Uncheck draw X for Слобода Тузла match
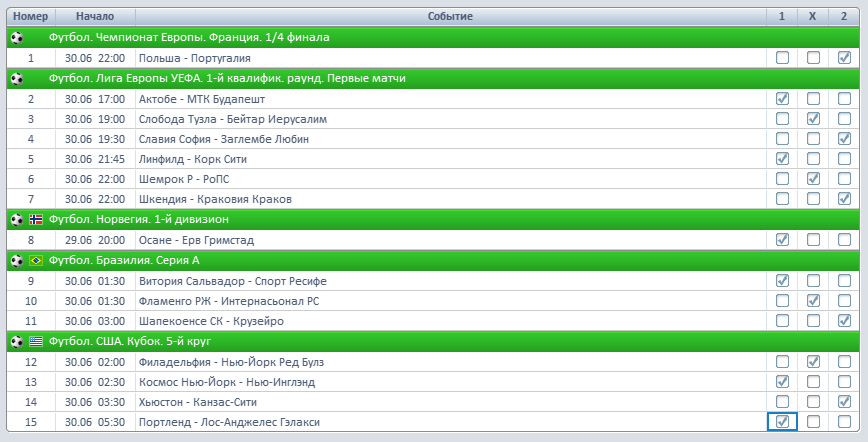868x442 pixels. (x=813, y=119)
